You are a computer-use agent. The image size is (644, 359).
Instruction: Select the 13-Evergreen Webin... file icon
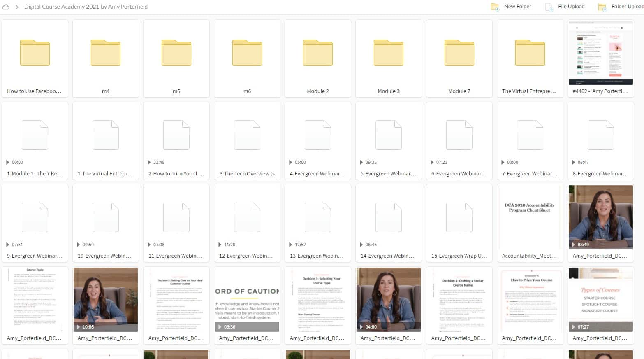coord(318,217)
